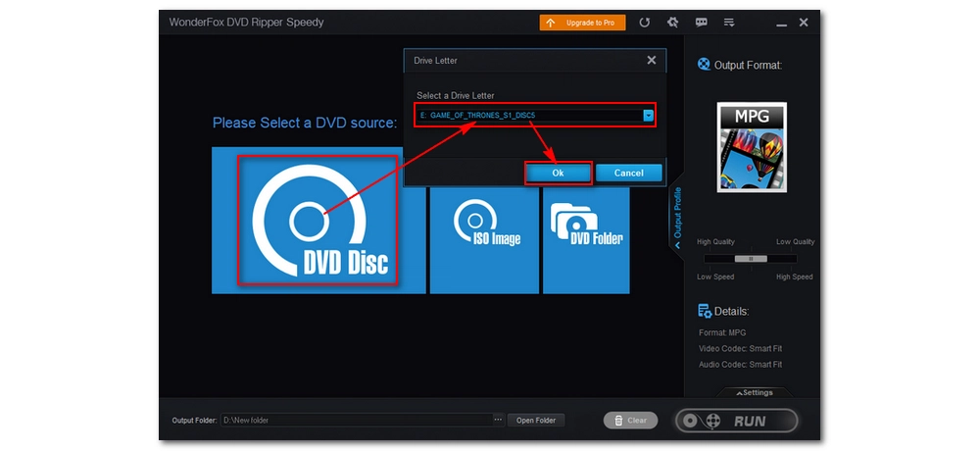Start ripping with the RUN button
The width and height of the screenshot is (980, 451).
(x=737, y=421)
